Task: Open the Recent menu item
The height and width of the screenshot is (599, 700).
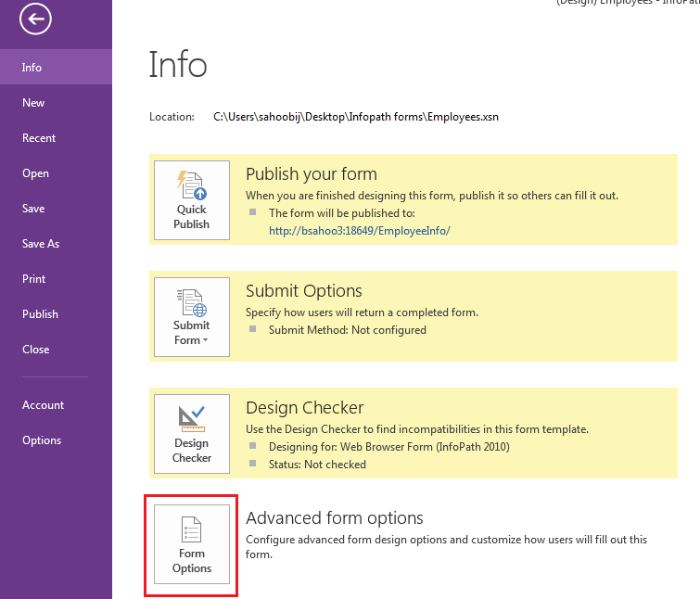Action: [56, 137]
